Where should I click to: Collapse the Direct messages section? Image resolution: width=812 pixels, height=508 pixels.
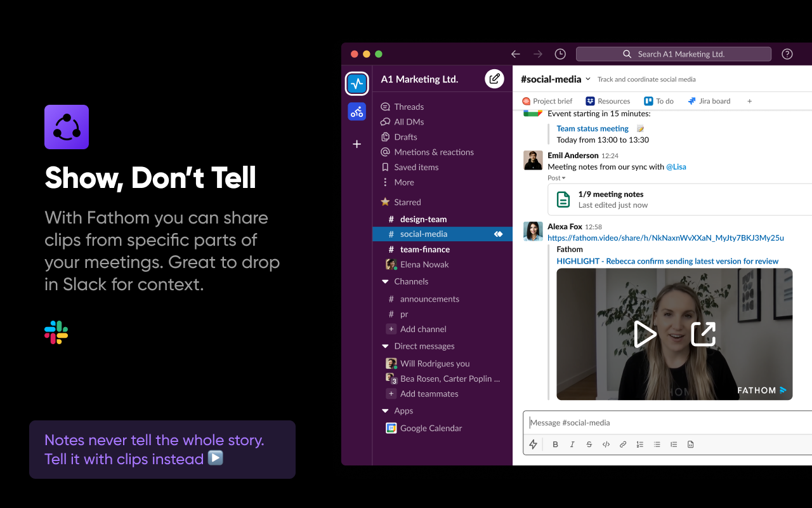[385, 346]
